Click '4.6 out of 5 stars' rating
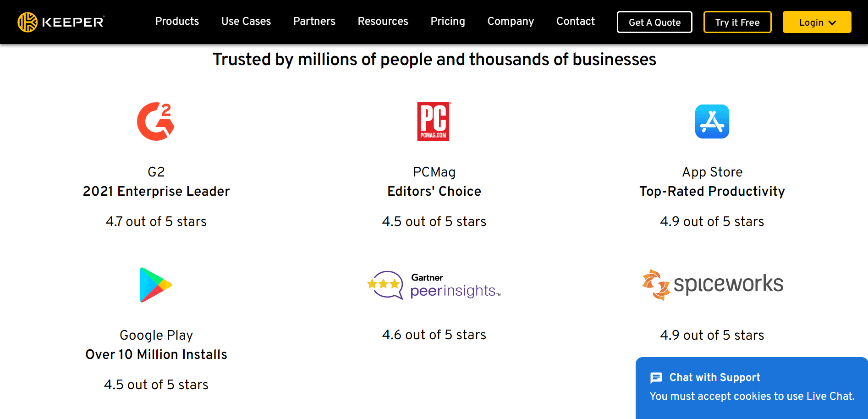The width and height of the screenshot is (868, 419). click(x=434, y=335)
